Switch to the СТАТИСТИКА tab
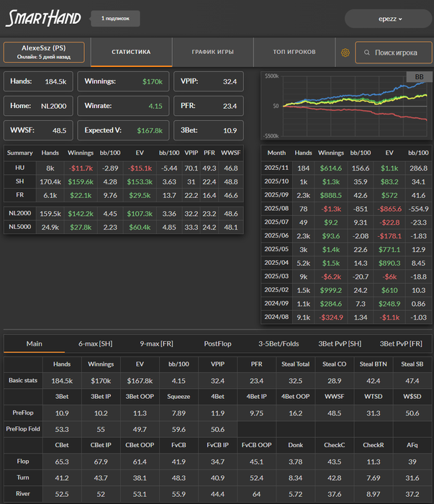 [131, 53]
